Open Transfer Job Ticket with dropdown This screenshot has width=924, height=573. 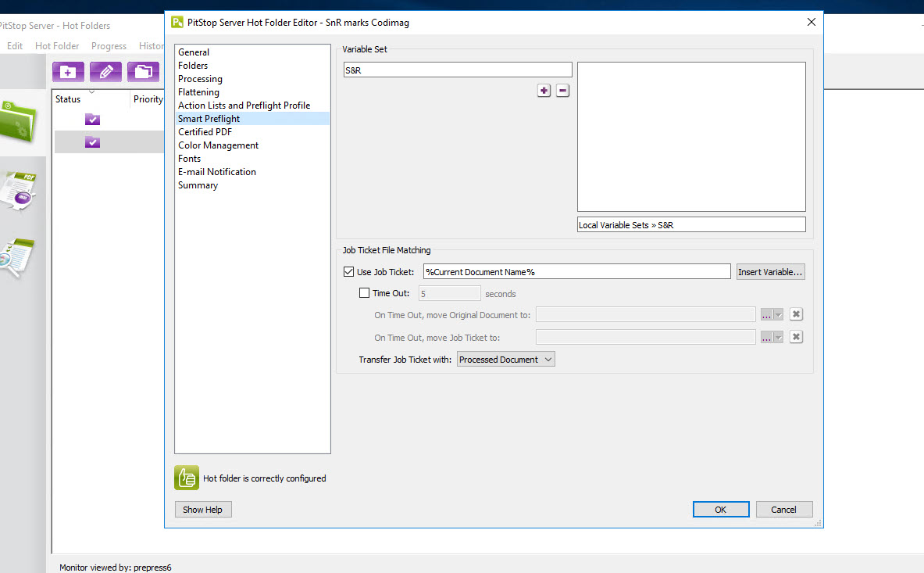(x=505, y=360)
